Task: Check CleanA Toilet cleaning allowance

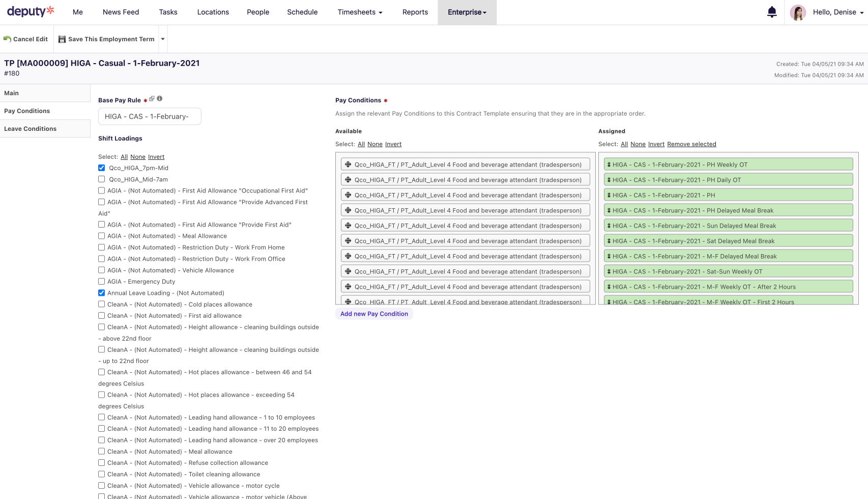Action: 102,474
